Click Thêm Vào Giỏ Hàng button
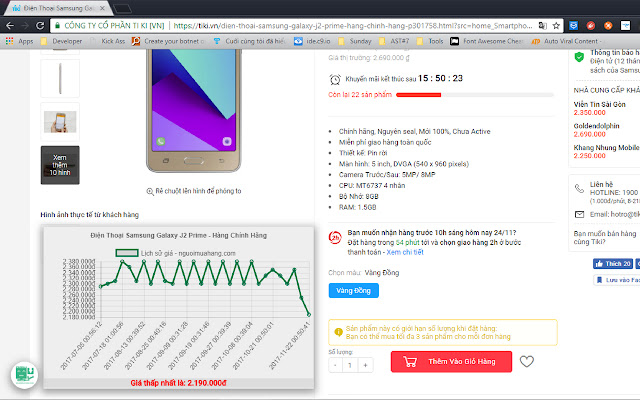This screenshot has height=400, width=640. pos(451,362)
